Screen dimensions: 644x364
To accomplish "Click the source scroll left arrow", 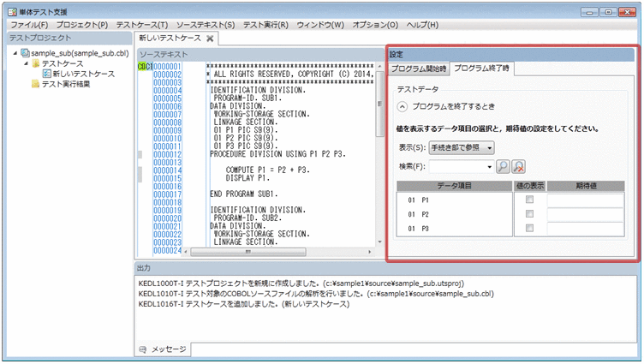I will pyautogui.click(x=186, y=252).
